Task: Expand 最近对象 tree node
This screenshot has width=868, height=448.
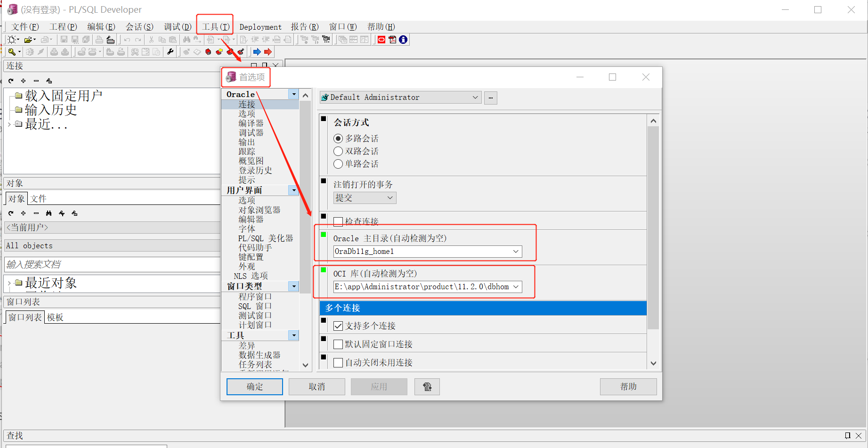Action: (9, 283)
